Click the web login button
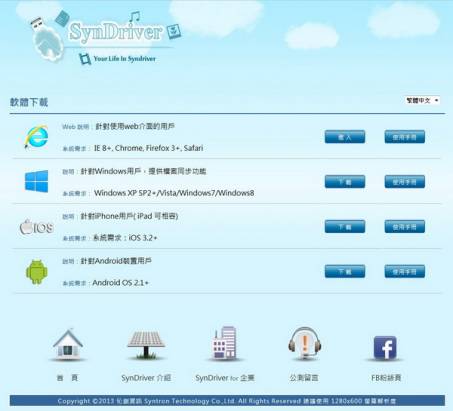The width and height of the screenshot is (453, 411). (345, 137)
